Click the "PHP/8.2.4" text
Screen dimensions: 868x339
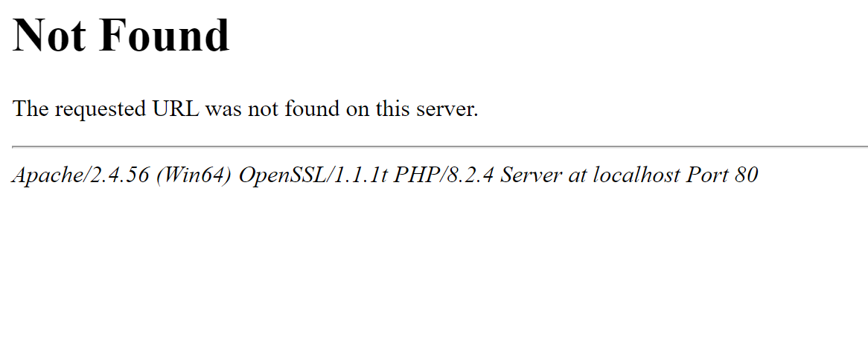tap(443, 175)
